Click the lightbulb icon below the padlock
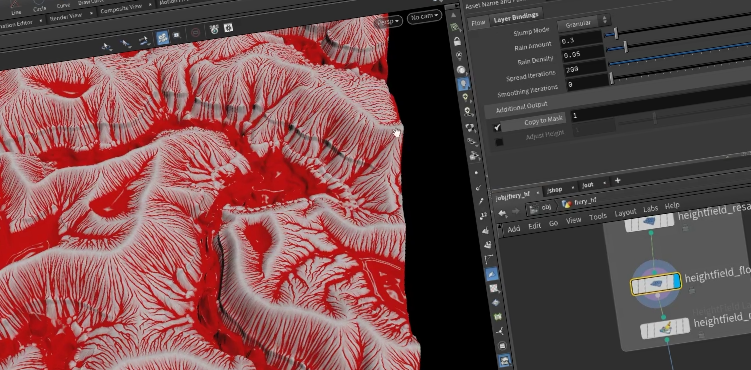 [459, 56]
